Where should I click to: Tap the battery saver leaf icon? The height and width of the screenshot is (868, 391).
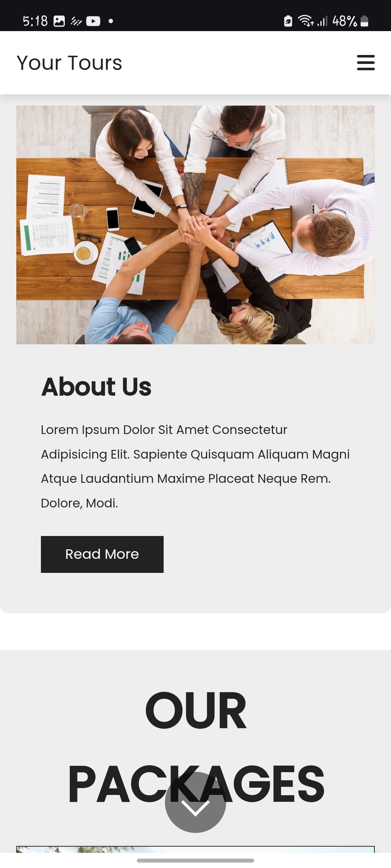pyautogui.click(x=288, y=21)
